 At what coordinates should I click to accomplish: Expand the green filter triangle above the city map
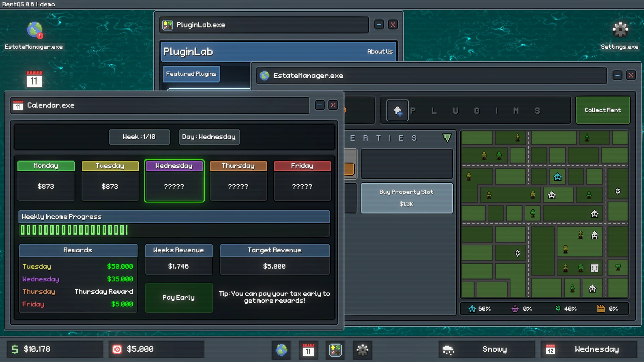pyautogui.click(x=447, y=138)
